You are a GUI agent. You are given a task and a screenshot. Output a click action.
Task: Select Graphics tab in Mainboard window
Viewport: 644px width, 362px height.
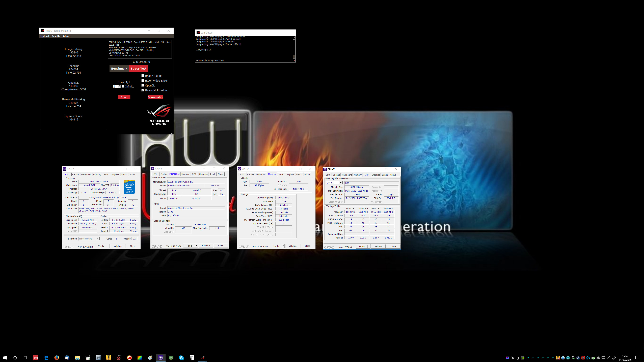(203, 174)
